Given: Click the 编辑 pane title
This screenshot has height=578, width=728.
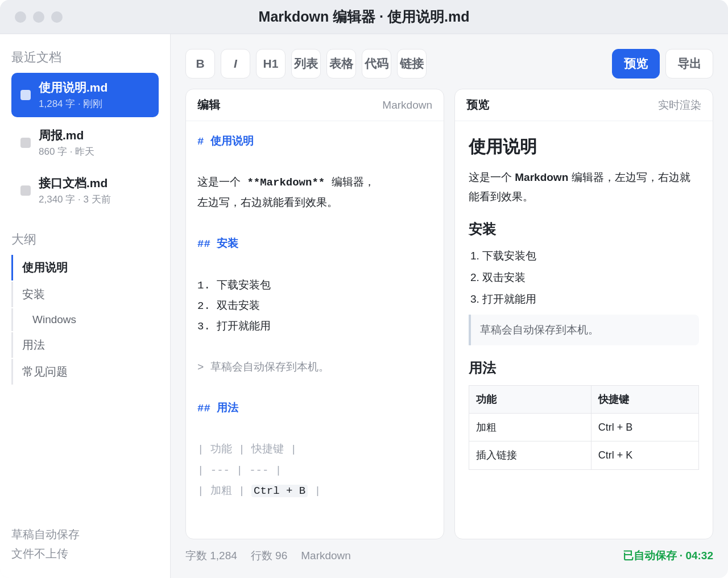Looking at the screenshot, I should pyautogui.click(x=209, y=105).
